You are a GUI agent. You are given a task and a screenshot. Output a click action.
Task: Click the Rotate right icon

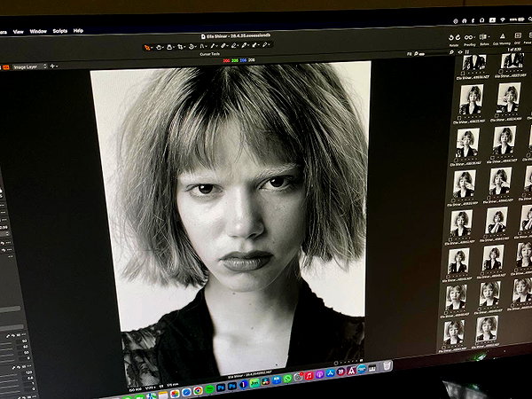point(458,37)
